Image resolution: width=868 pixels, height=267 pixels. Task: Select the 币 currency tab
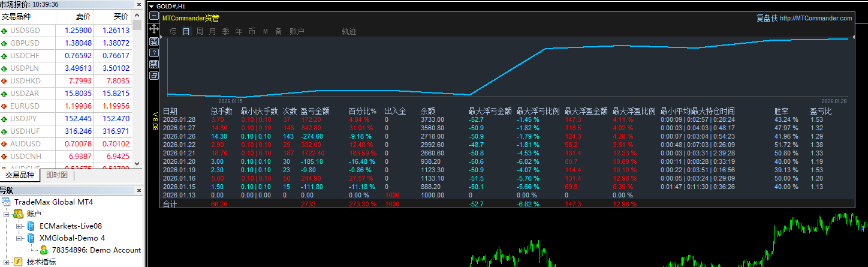252,31
